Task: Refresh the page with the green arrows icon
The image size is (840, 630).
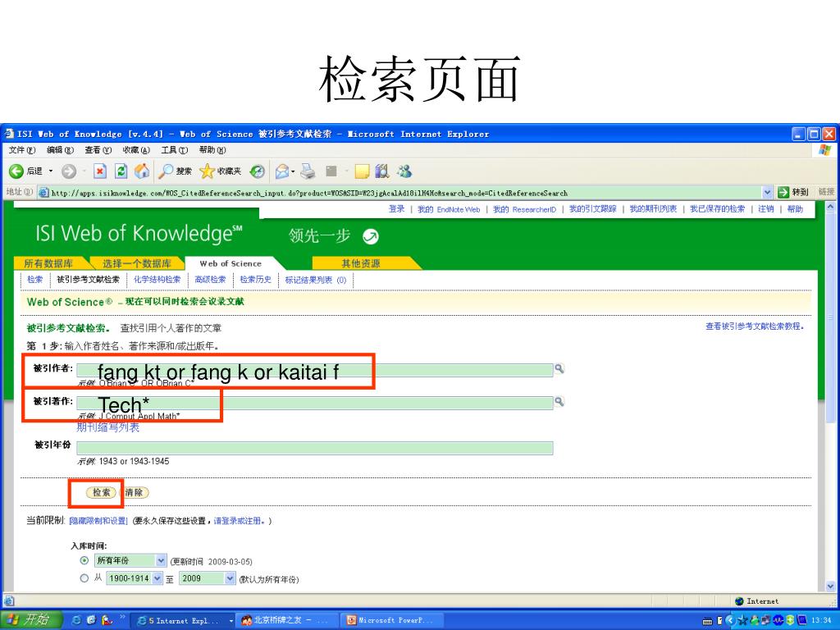Action: coord(121,171)
